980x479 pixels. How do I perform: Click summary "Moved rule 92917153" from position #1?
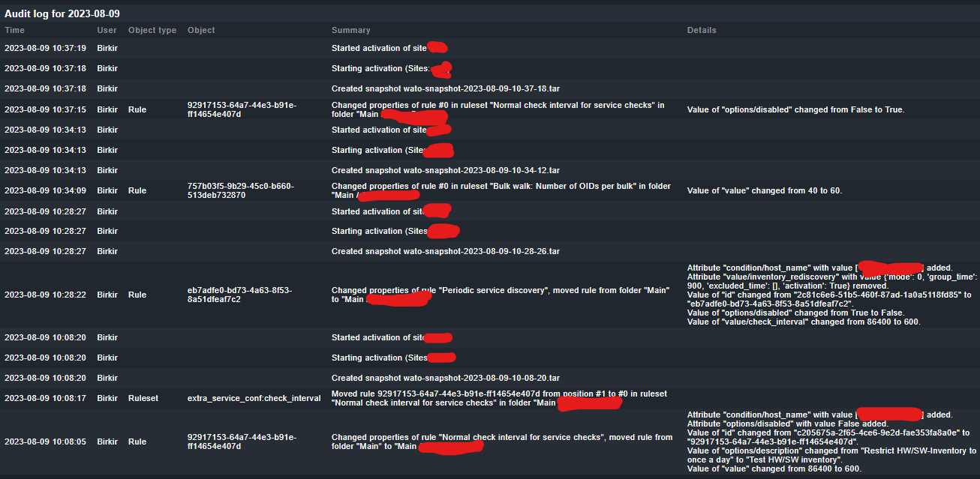coord(499,394)
